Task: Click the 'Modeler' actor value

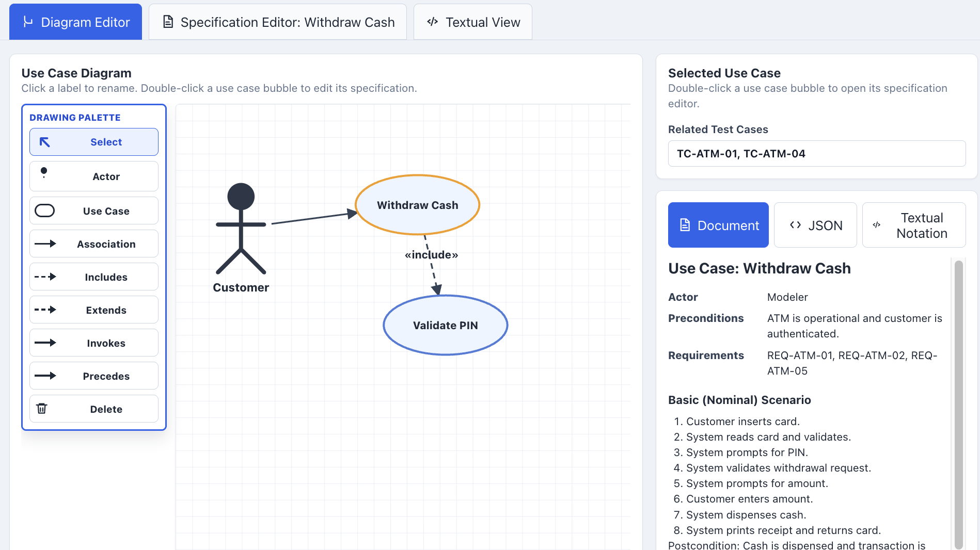Action: pyautogui.click(x=787, y=297)
